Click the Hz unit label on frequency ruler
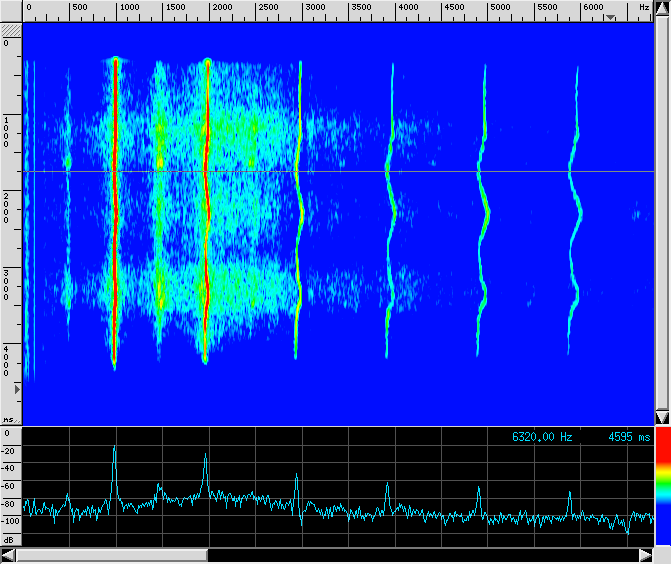The height and width of the screenshot is (564, 671). (x=644, y=7)
